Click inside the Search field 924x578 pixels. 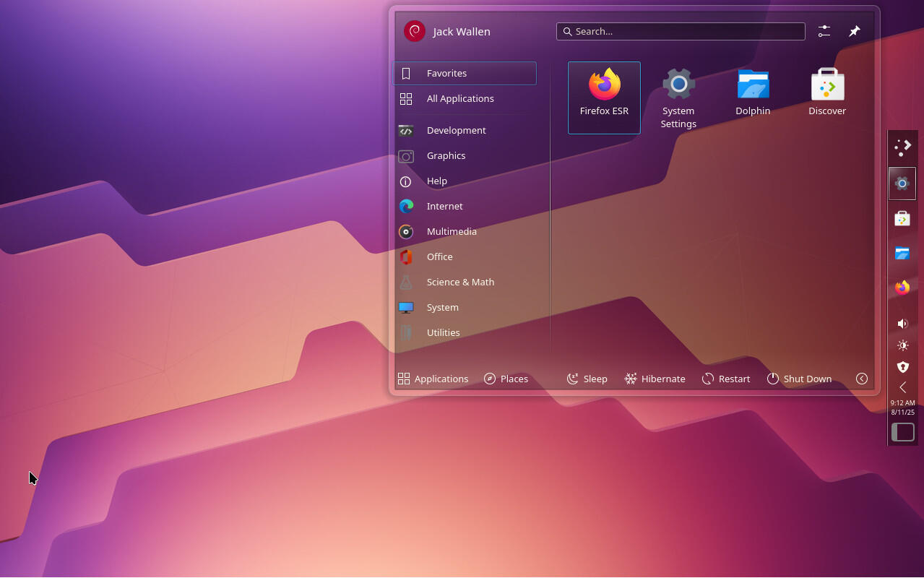tap(680, 31)
